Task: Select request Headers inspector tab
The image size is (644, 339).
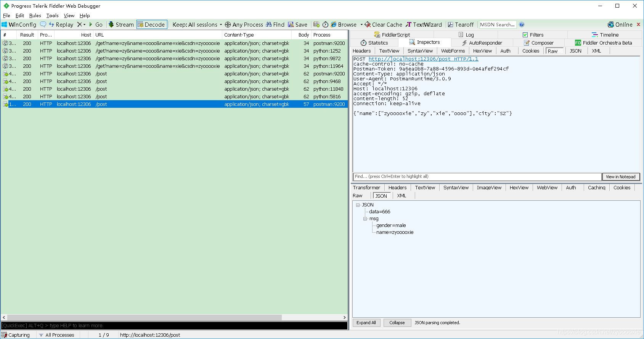Action: [x=361, y=51]
